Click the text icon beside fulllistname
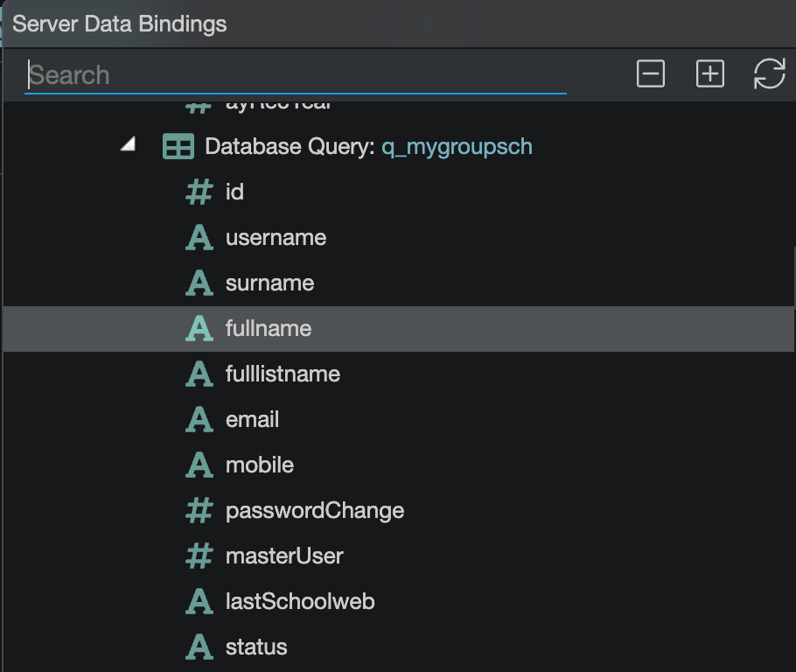796x672 pixels. pos(199,374)
